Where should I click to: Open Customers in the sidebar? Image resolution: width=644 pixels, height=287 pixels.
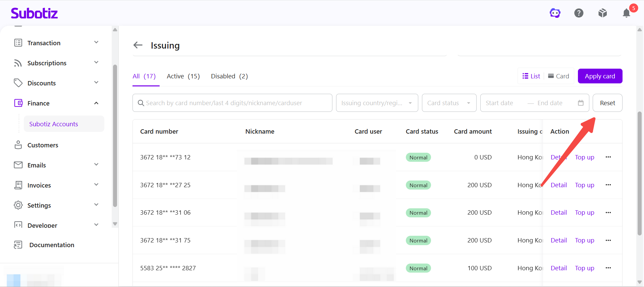pyautogui.click(x=43, y=145)
